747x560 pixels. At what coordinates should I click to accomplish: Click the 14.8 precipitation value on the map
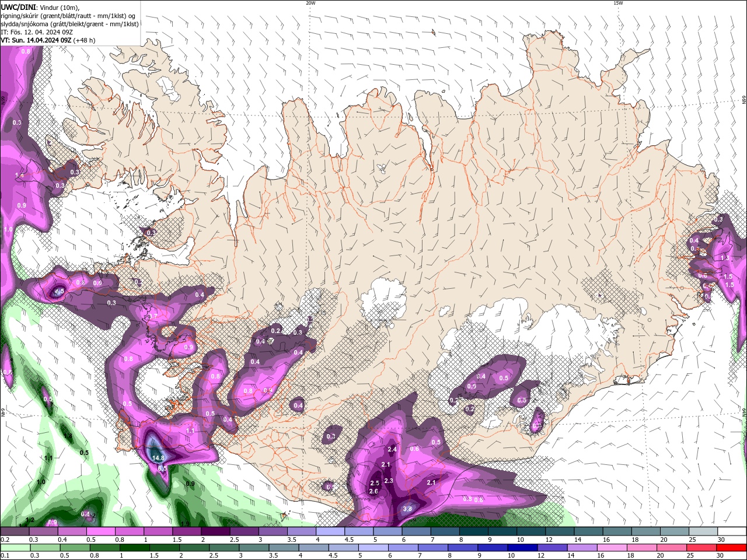coord(158,458)
